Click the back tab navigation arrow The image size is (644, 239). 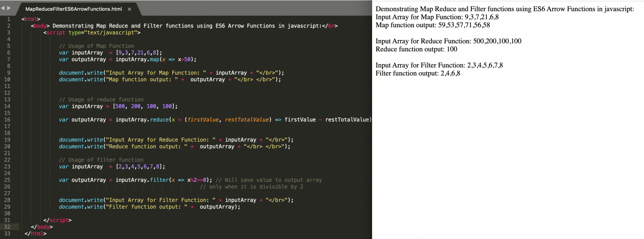(x=3, y=8)
